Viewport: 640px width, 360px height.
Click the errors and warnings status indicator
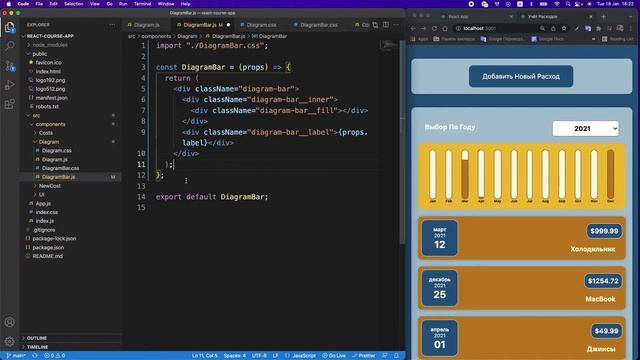point(55,356)
